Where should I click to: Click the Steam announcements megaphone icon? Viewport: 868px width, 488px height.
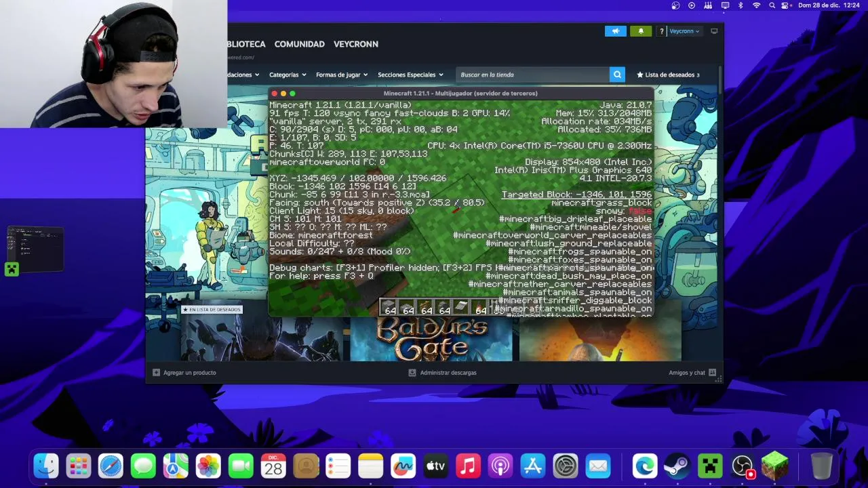(x=616, y=31)
